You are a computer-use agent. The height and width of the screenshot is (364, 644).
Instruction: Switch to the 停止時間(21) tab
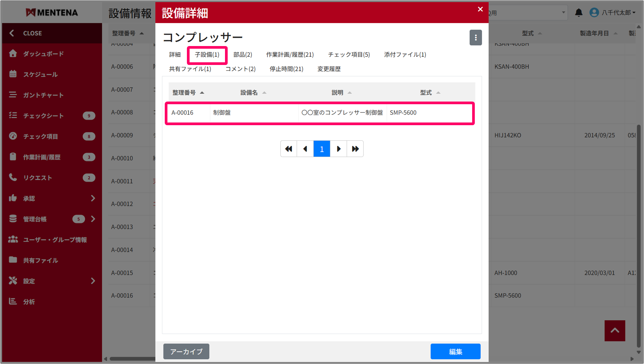click(x=286, y=69)
